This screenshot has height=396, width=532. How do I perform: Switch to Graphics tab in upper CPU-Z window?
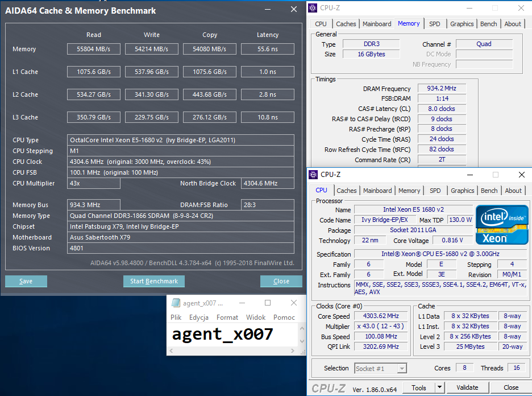coord(462,24)
